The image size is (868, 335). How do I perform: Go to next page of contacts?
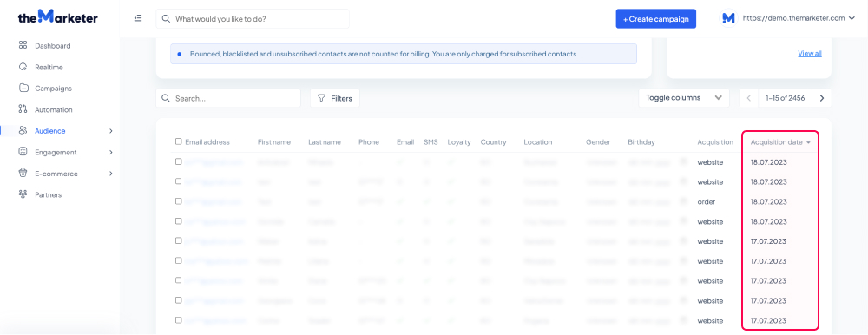[x=822, y=98]
